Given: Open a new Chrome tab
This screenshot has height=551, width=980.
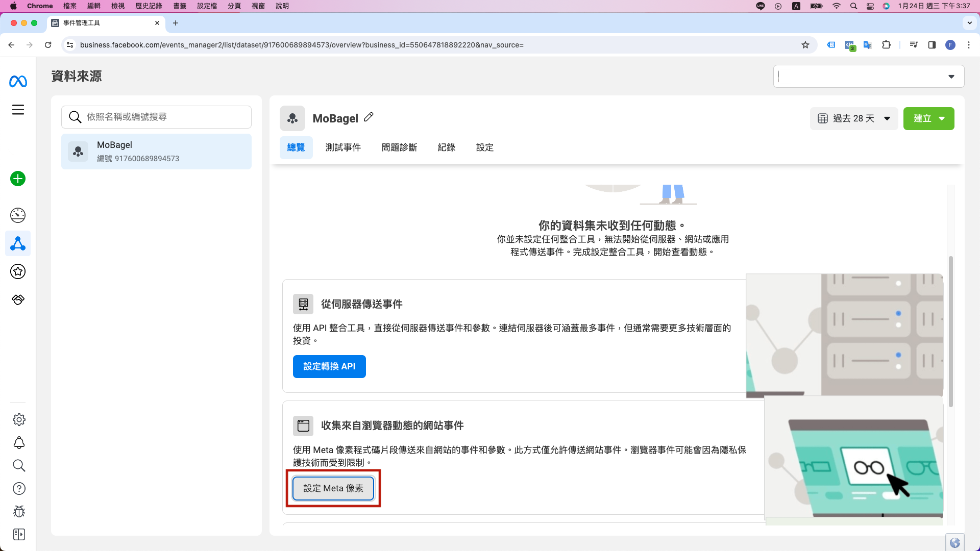Looking at the screenshot, I should pyautogui.click(x=176, y=23).
